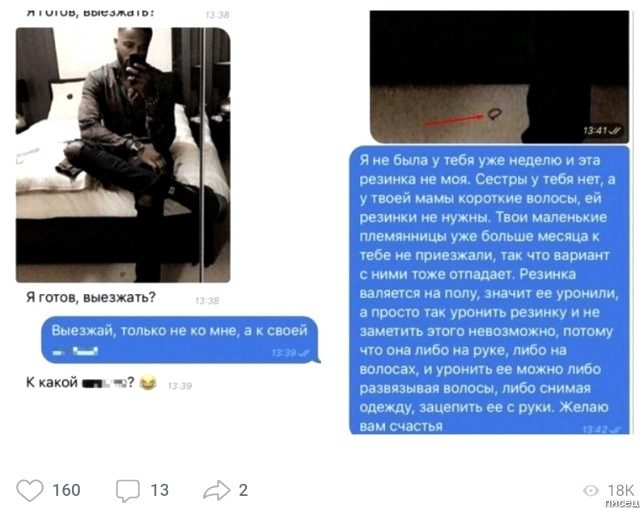The width and height of the screenshot is (640, 508).
Task: Click the 2 shares counter
Action: [x=243, y=490]
